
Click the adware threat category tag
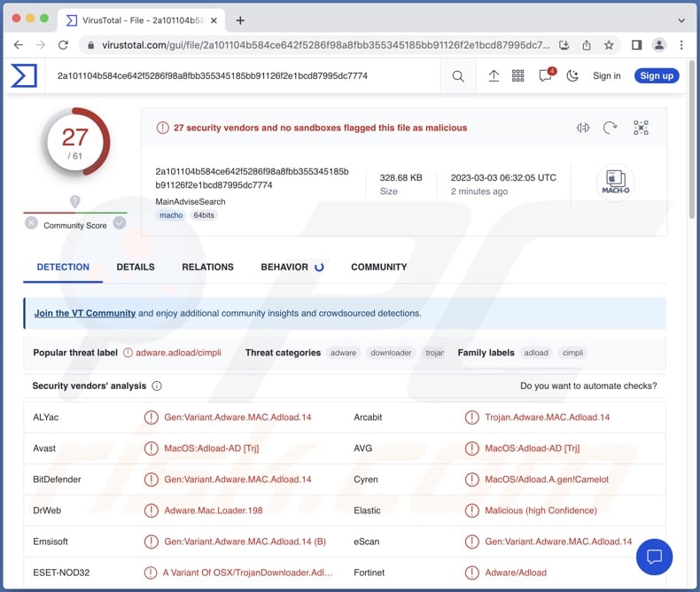click(x=343, y=353)
